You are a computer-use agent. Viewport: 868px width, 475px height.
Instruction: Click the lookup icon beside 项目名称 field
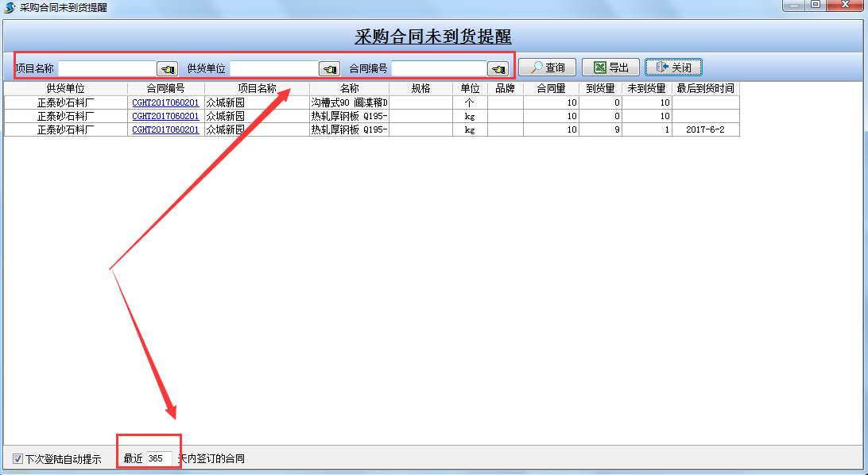[167, 69]
